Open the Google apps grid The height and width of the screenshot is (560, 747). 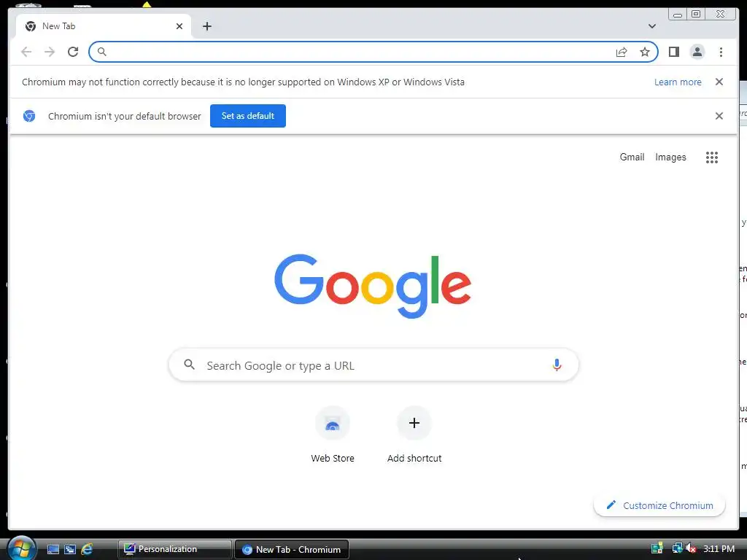[712, 157]
